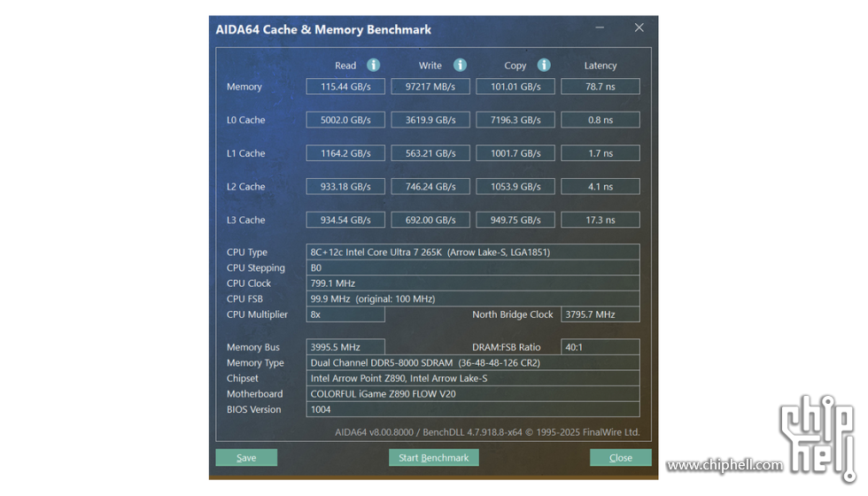
Task: Select the Memory Read value 115.44 GB/s
Action: pos(345,87)
